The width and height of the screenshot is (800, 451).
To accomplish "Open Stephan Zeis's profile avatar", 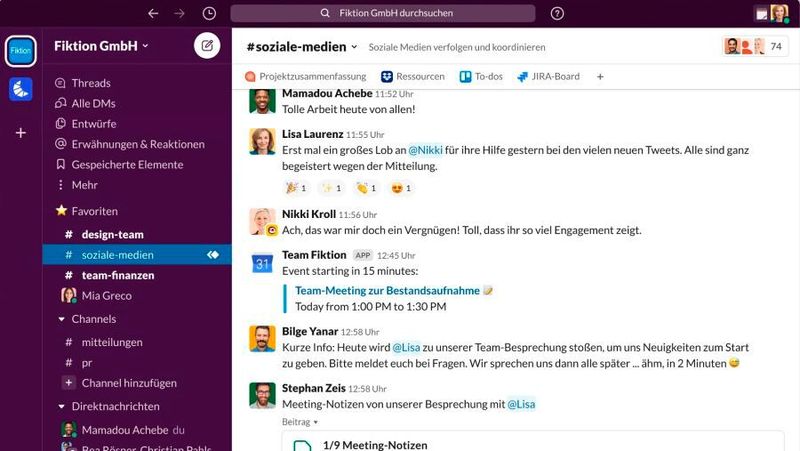I will [x=262, y=395].
